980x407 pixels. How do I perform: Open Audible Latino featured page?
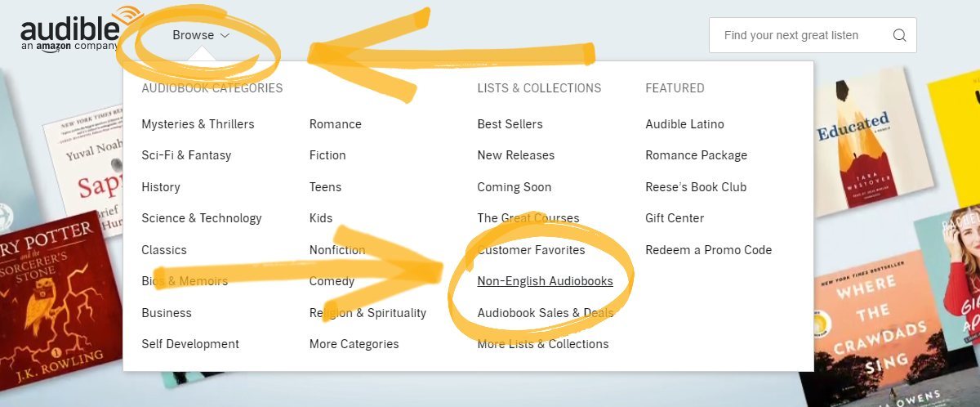[x=684, y=124]
